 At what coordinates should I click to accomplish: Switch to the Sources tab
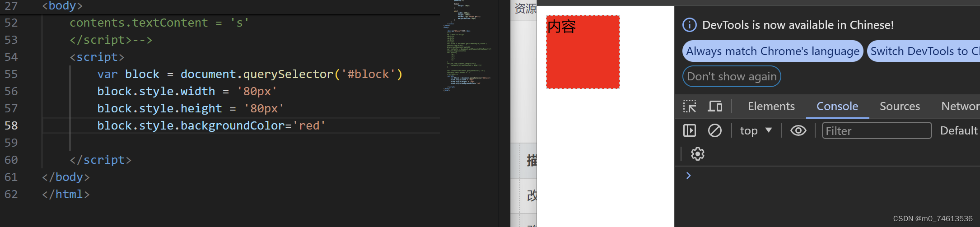pyautogui.click(x=900, y=107)
